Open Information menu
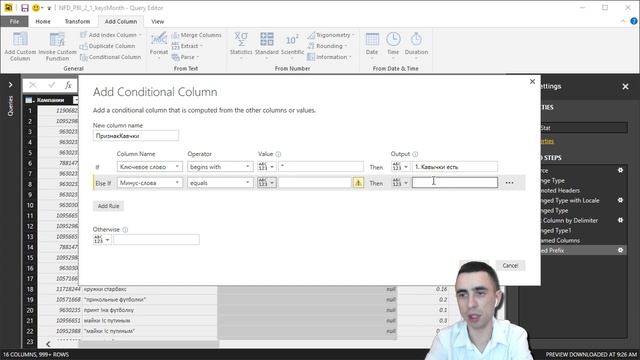Screen dimensions: 640x360 pyautogui.click(x=329, y=57)
